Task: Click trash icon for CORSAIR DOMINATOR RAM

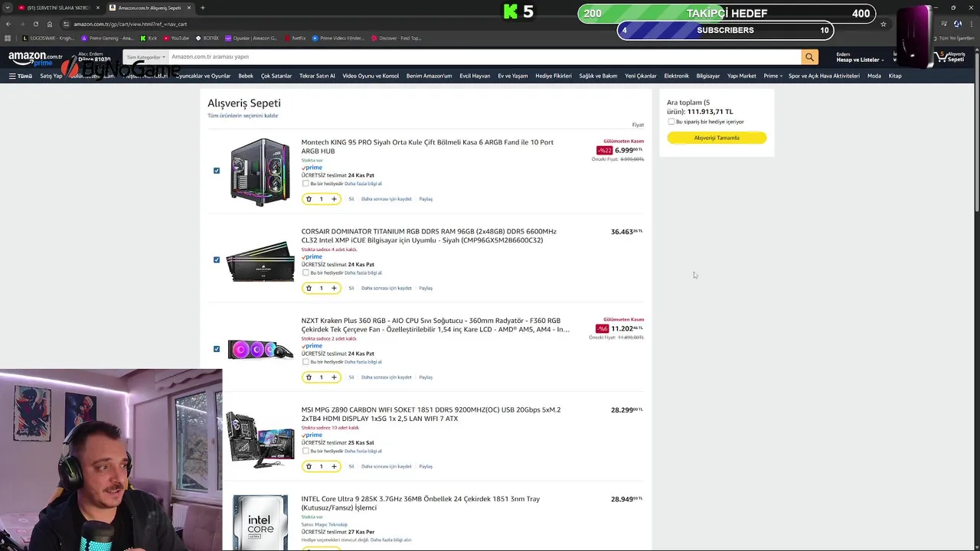Action: [309, 288]
